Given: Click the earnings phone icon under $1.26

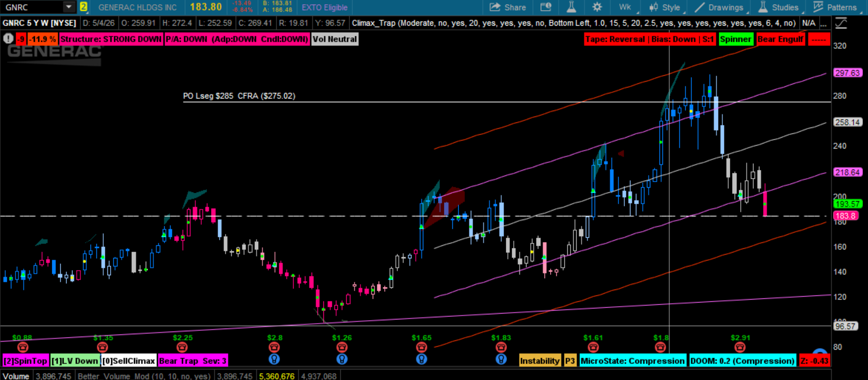Looking at the screenshot, I should point(342,347).
